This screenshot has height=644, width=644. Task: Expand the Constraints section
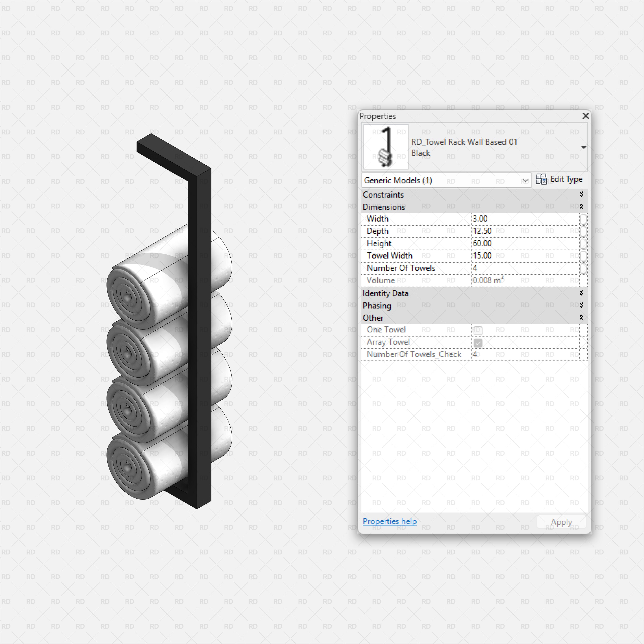(581, 194)
